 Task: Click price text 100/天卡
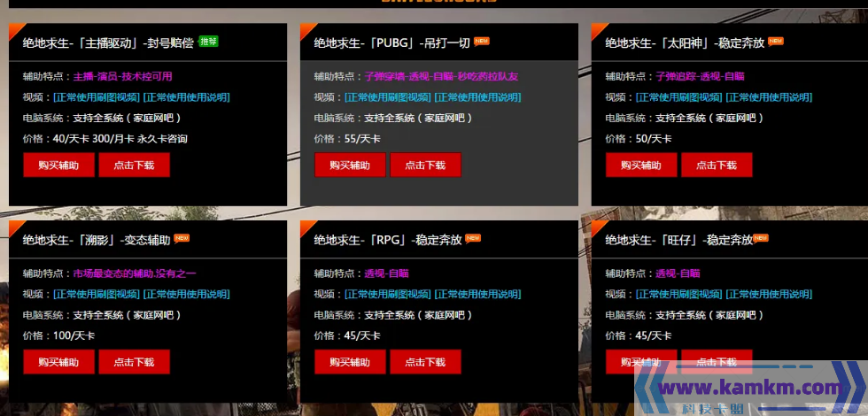pos(74,335)
